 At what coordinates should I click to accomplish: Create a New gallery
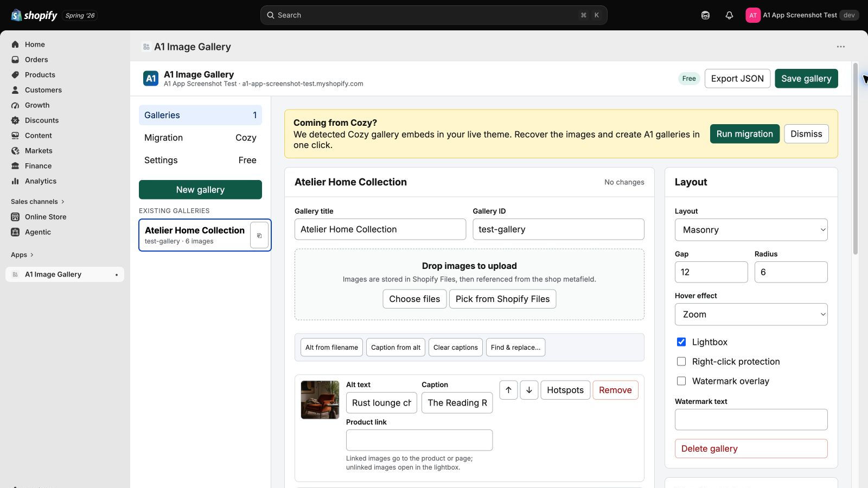click(200, 190)
